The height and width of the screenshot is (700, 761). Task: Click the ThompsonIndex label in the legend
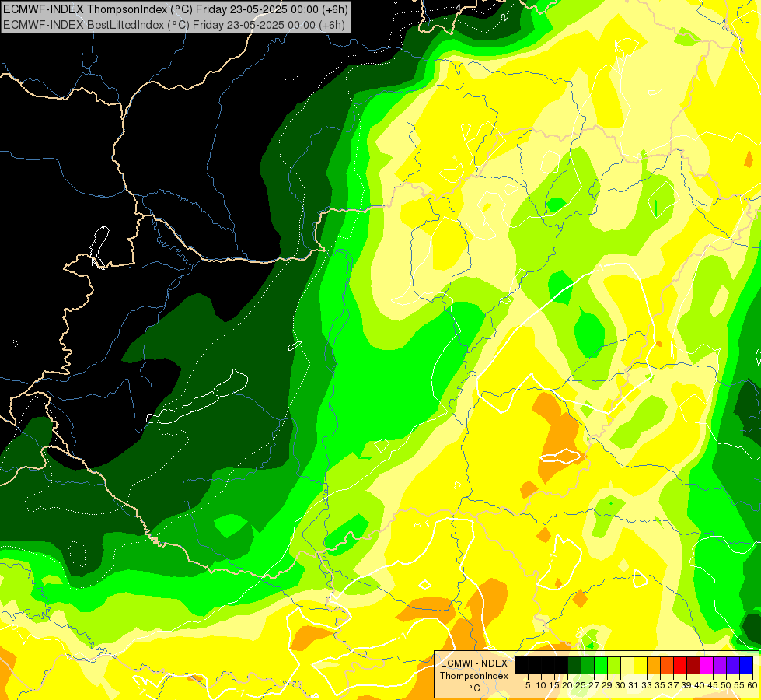click(x=474, y=676)
